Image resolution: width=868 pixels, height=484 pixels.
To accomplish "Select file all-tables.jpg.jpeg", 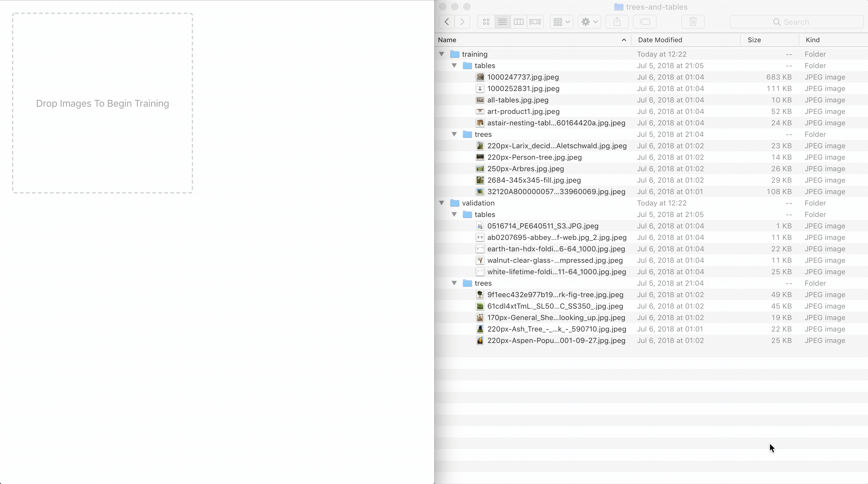I will [518, 100].
